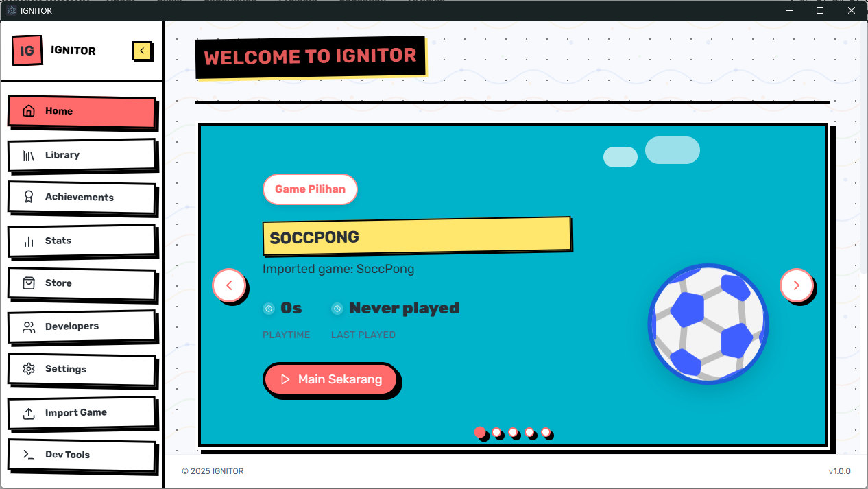Click the IG logo square

click(27, 50)
